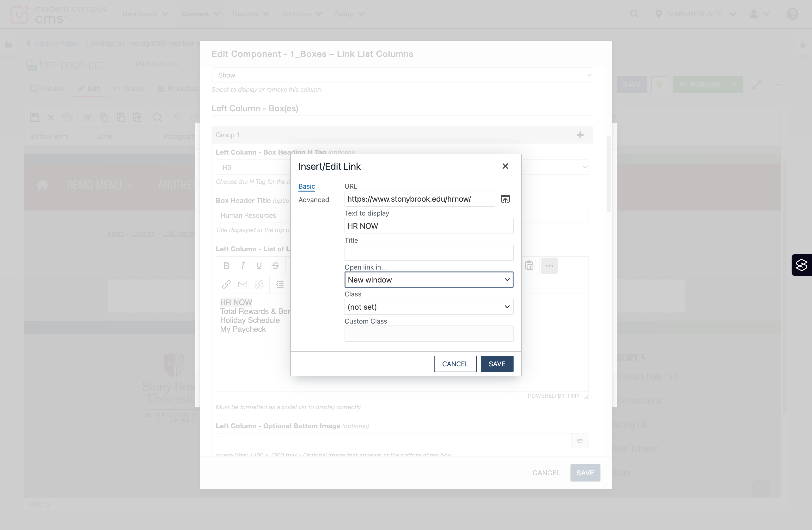Click the browse file icon beside URL
The image size is (812, 530).
pyautogui.click(x=505, y=199)
